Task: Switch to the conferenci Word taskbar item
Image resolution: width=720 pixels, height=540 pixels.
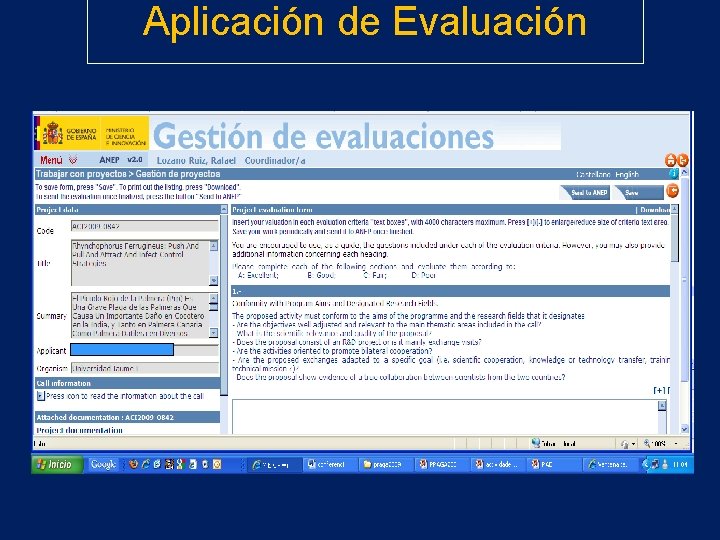Action: tap(329, 465)
